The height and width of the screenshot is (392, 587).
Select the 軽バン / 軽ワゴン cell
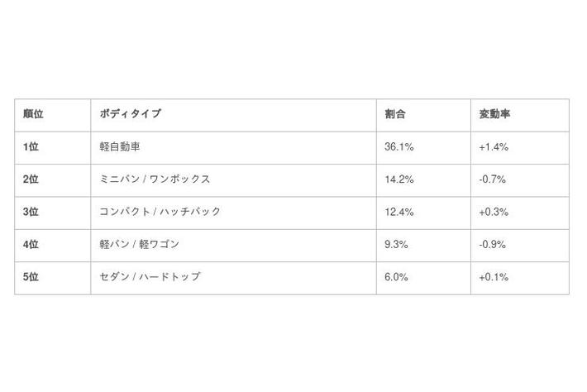pos(139,245)
